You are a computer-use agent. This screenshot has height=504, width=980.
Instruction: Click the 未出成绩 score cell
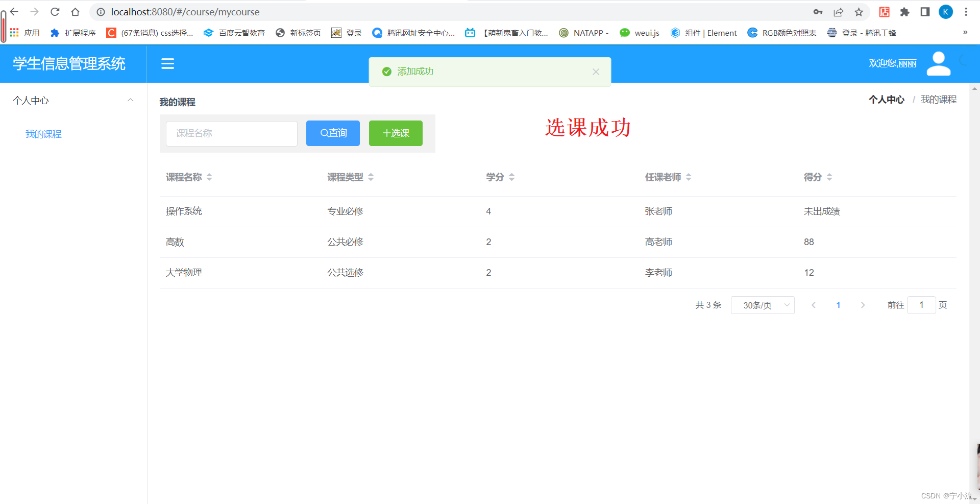click(x=822, y=211)
